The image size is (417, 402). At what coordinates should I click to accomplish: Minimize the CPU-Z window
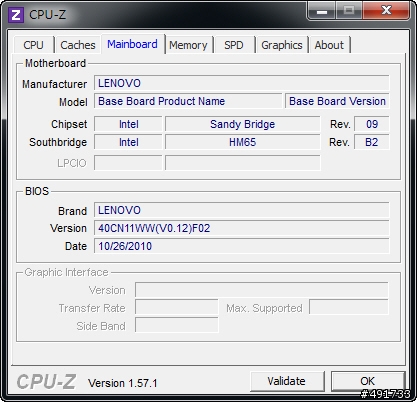[x=322, y=11]
